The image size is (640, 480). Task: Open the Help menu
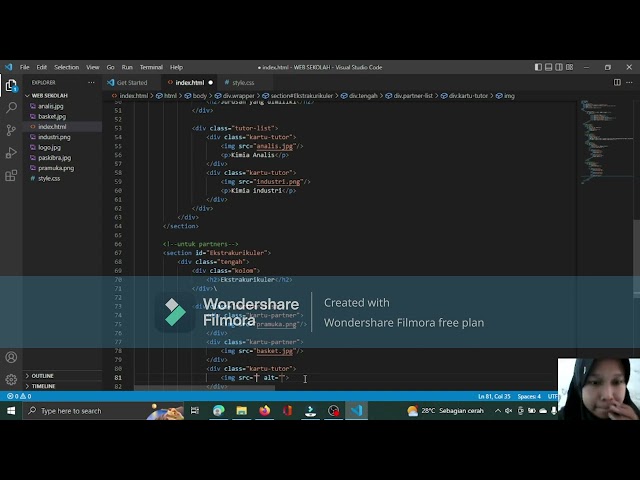(x=176, y=67)
